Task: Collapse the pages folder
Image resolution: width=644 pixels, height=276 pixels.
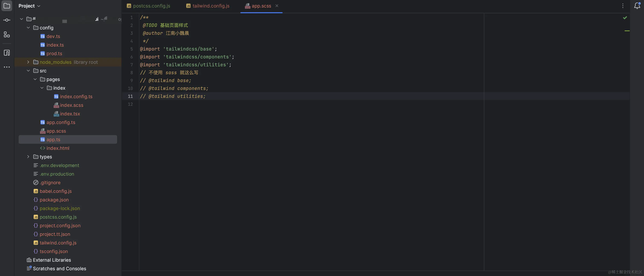Action: [35, 79]
